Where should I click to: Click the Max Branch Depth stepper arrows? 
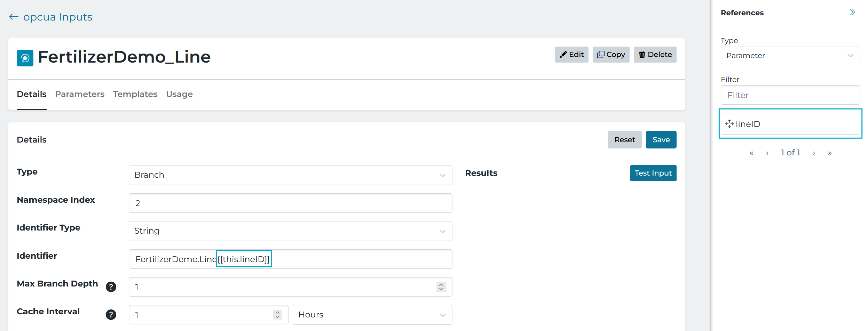[441, 287]
